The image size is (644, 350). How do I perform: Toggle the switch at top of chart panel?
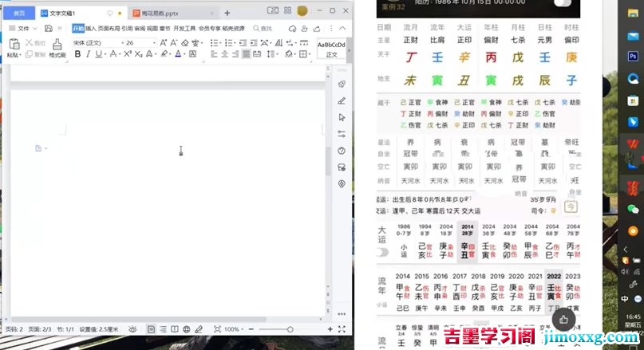(563, 3)
